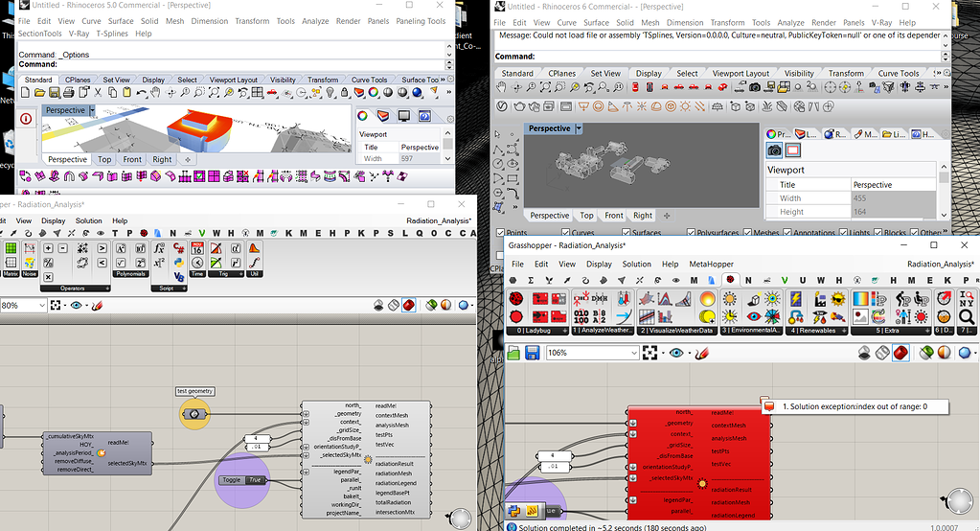980x531 pixels.
Task: Click the calendar date icon in Time panel
Action: [x=197, y=248]
